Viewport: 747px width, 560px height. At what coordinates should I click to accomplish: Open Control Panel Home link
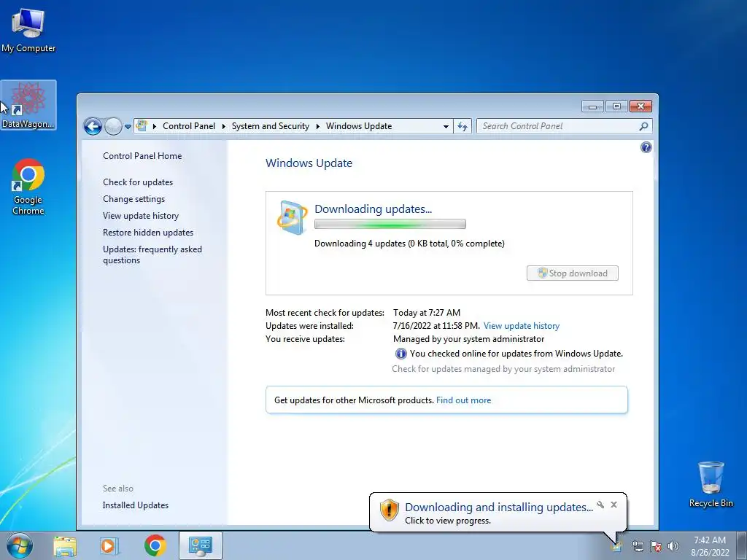[x=142, y=156]
